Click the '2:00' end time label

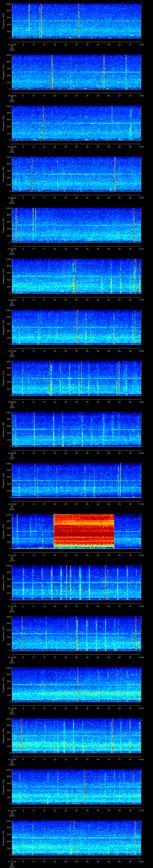141,44
